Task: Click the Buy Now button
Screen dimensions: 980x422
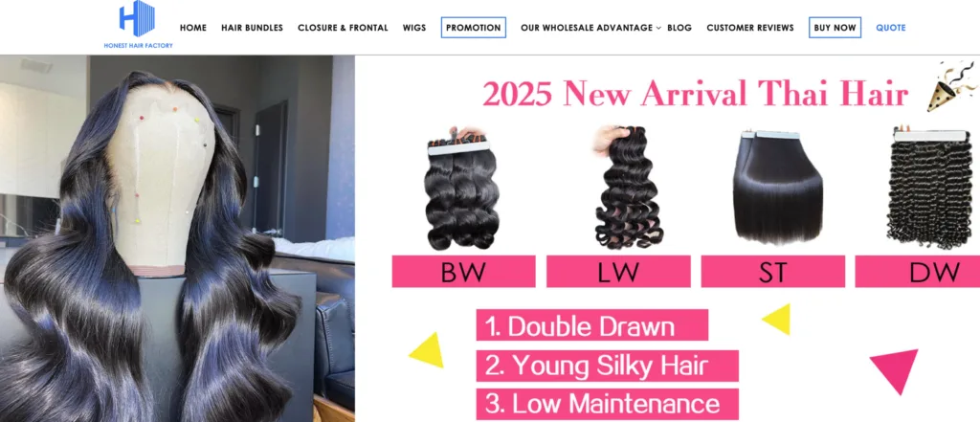Action: pyautogui.click(x=835, y=28)
